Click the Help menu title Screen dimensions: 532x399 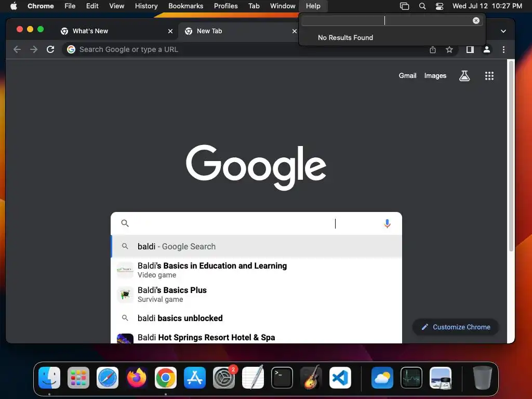[313, 6]
